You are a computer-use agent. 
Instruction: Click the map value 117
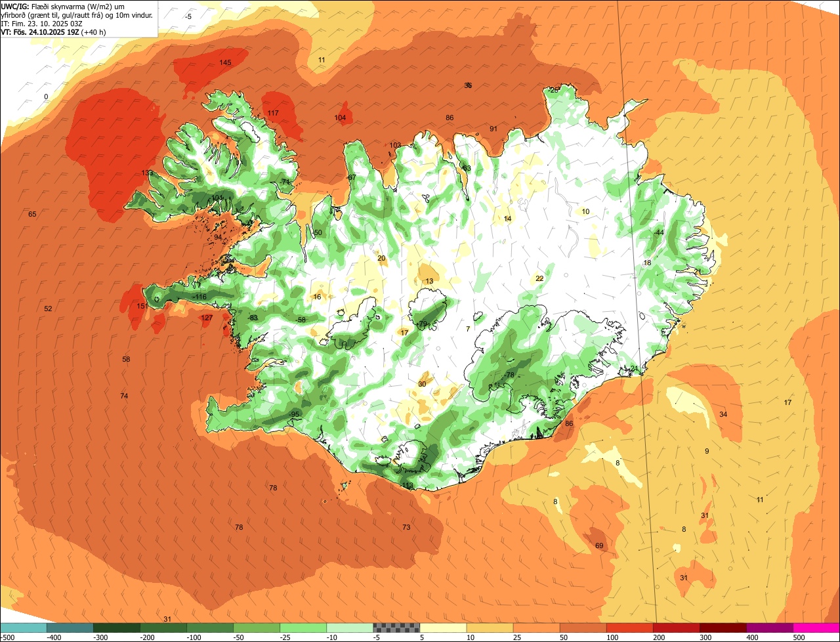(273, 114)
